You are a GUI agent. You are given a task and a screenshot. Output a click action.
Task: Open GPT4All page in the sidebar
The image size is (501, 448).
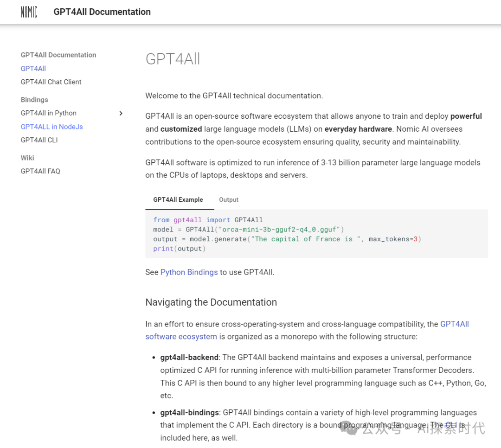coord(33,69)
